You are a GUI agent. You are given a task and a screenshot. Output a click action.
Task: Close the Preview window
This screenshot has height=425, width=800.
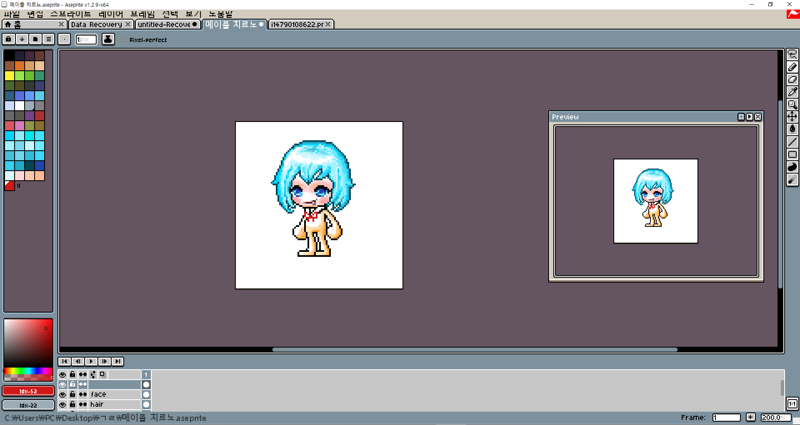[758, 117]
